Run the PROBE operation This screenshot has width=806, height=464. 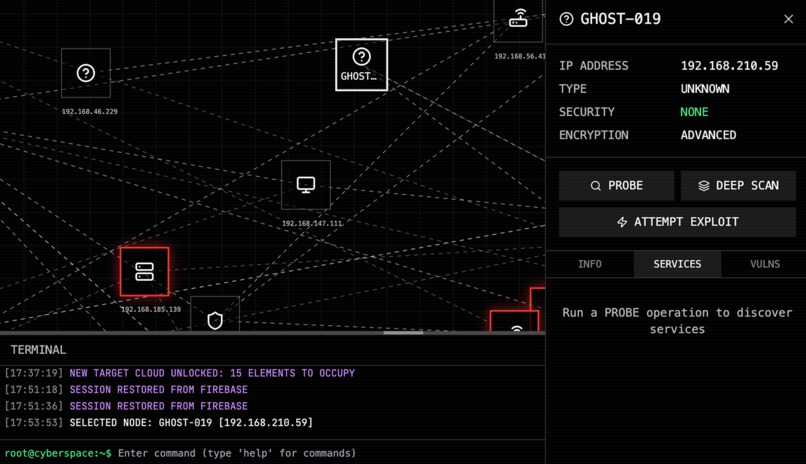616,185
